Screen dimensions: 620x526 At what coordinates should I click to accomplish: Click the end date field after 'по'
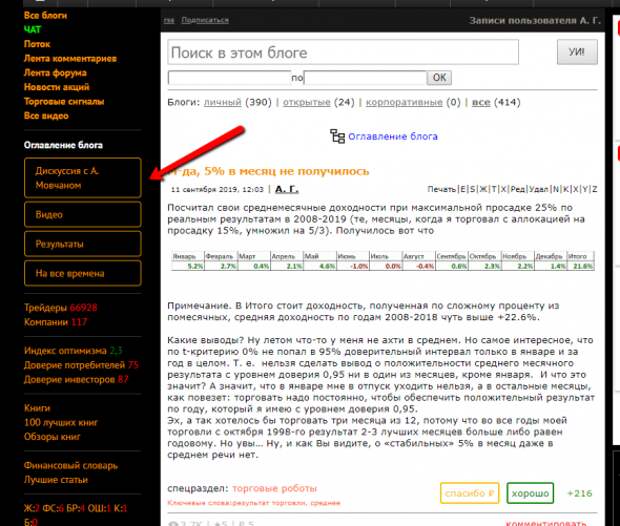365,78
